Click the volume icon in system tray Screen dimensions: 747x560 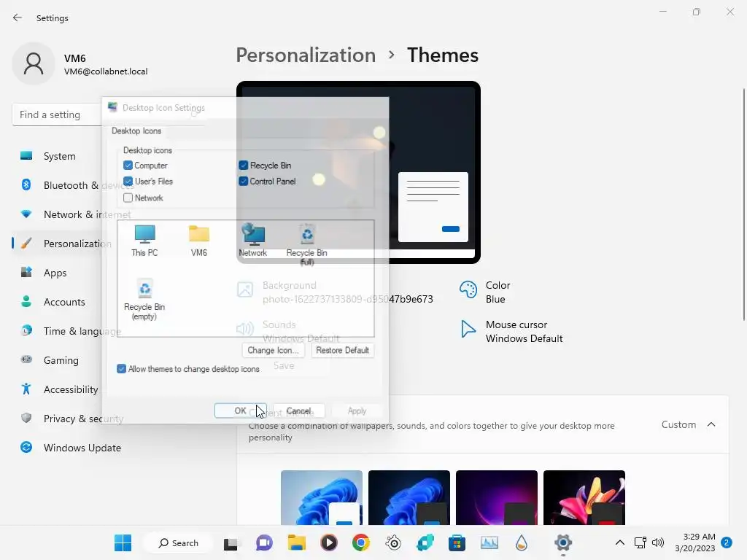click(658, 542)
